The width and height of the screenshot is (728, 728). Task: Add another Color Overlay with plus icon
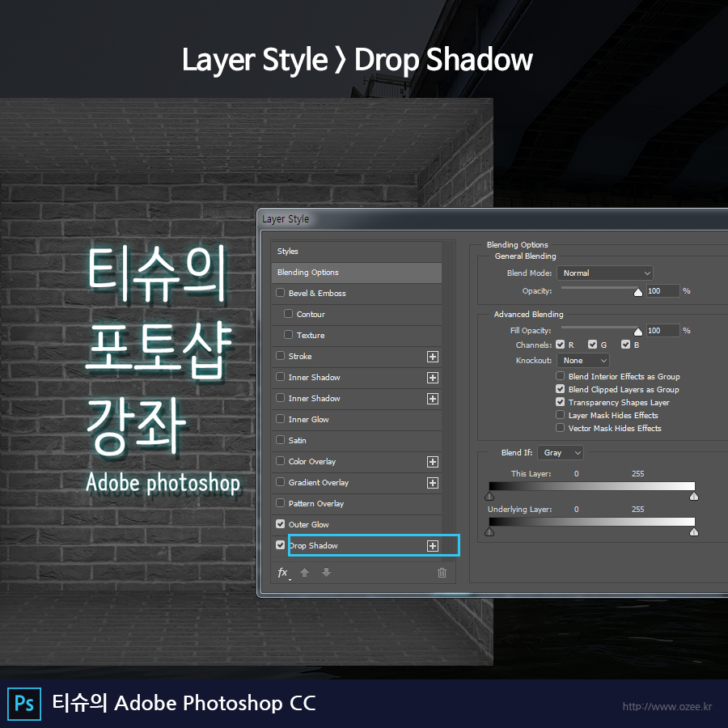(x=433, y=462)
